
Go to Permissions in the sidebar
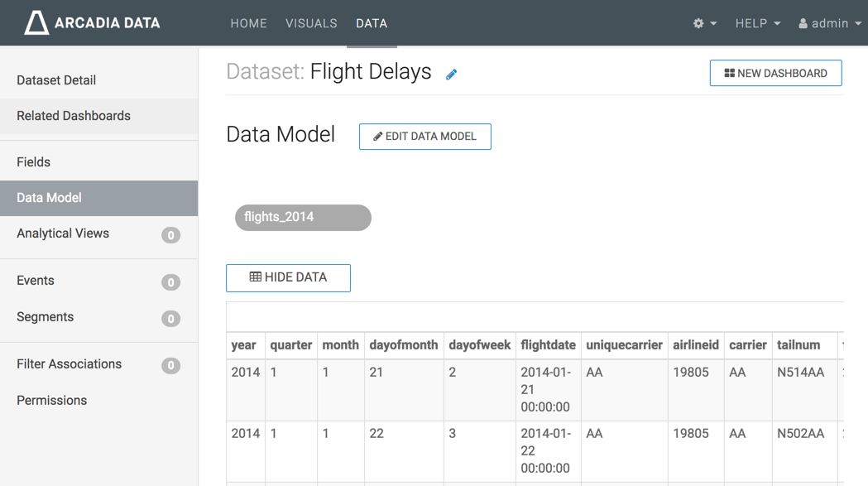pos(52,401)
